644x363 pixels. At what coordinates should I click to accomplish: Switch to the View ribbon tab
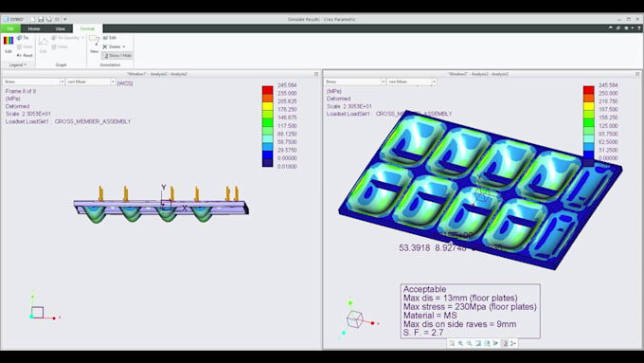(61, 28)
